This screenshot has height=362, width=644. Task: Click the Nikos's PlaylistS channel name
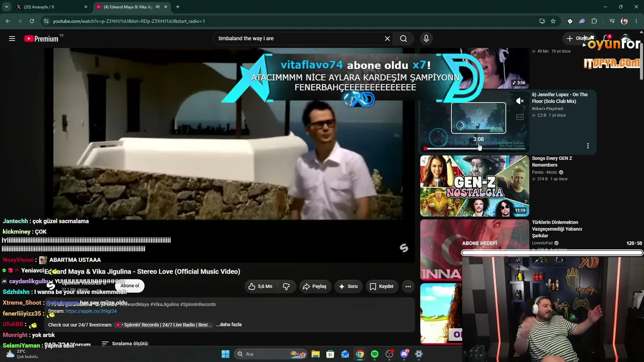547,109
